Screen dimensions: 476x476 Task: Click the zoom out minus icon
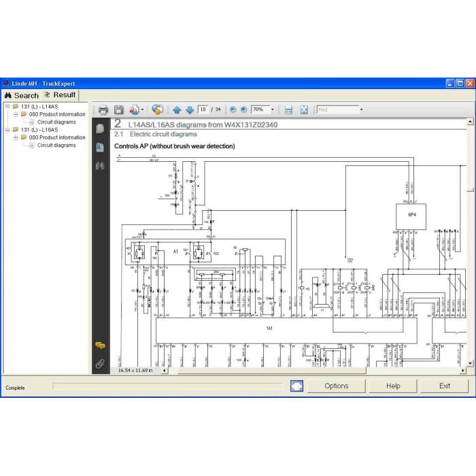(233, 109)
